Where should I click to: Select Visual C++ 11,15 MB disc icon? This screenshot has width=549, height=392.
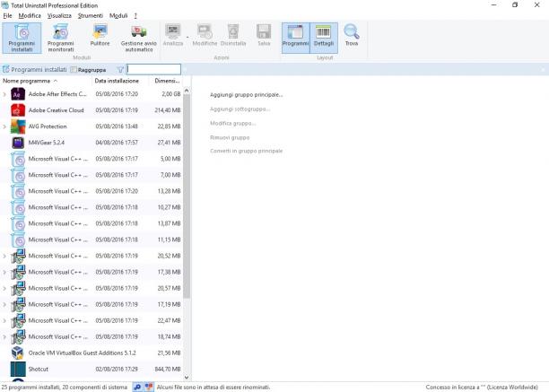[18, 240]
